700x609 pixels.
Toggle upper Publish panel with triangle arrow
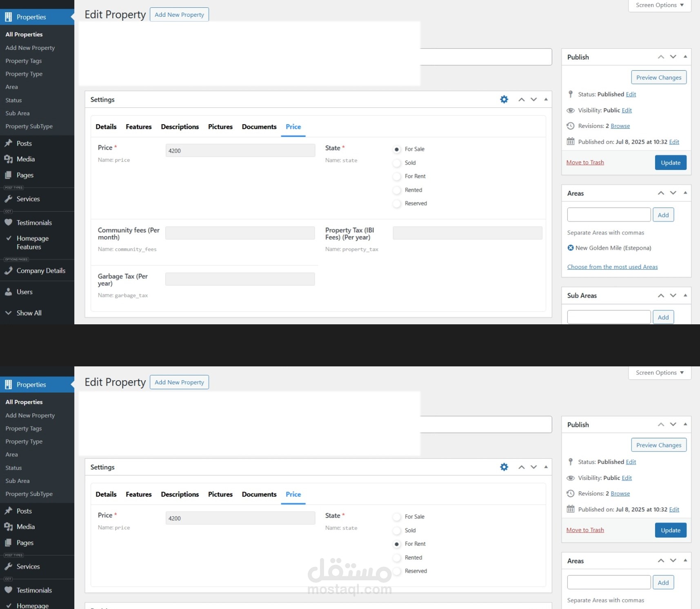point(685,57)
